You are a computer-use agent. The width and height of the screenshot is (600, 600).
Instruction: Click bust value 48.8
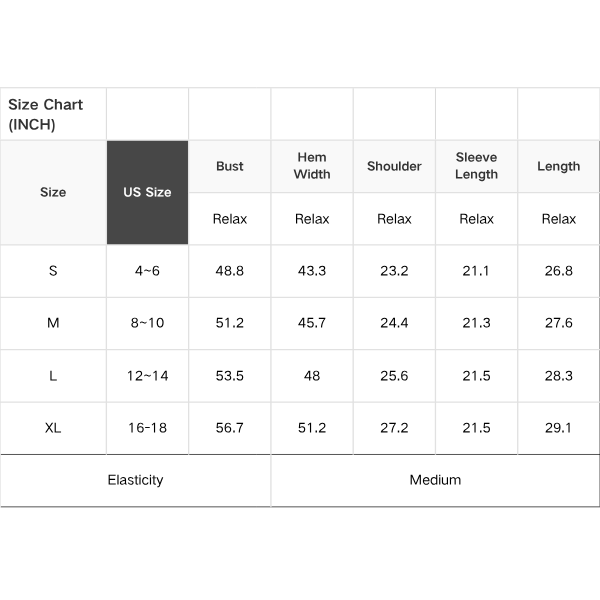(230, 271)
